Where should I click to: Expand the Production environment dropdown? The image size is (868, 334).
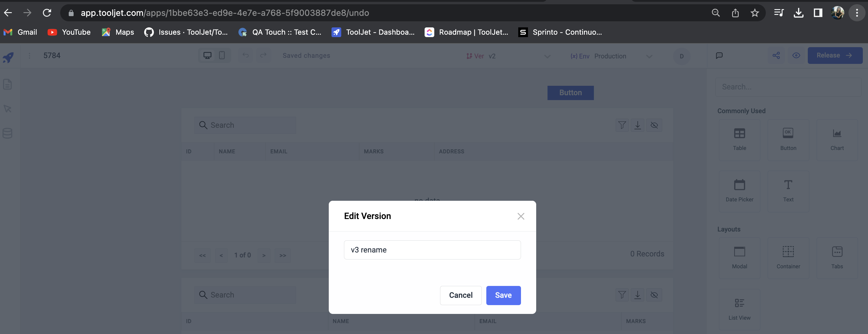point(649,56)
